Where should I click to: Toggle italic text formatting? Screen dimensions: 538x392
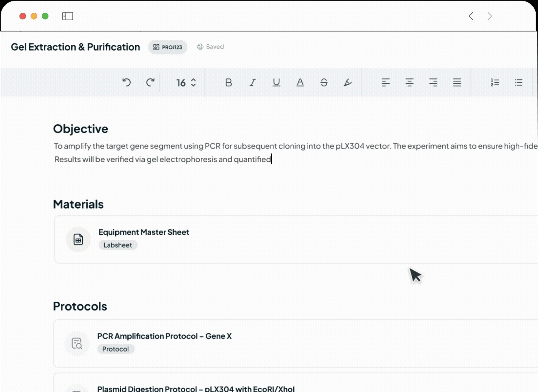252,82
